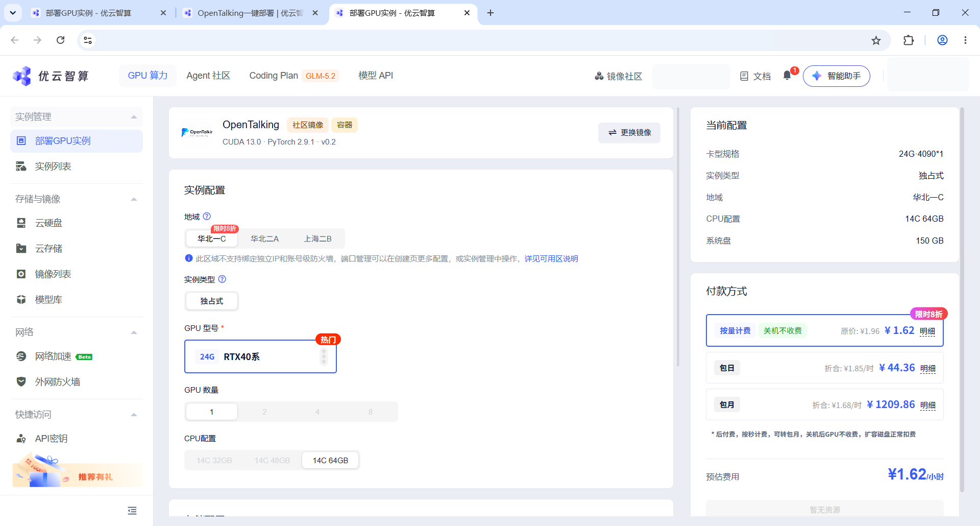The height and width of the screenshot is (526, 980).
Task: Click the site information icon in address bar
Action: tap(88, 40)
